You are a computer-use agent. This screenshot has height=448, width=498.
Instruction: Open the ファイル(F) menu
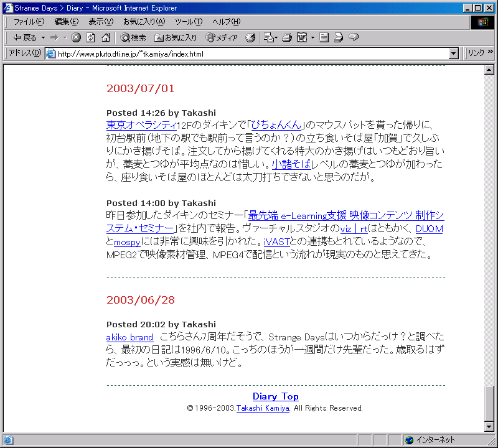(x=29, y=22)
